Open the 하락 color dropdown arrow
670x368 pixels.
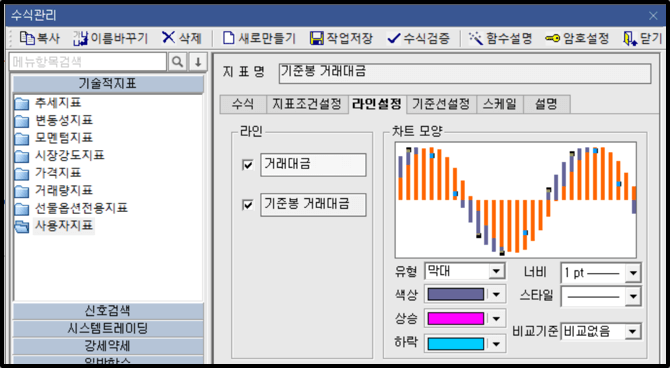[496, 344]
